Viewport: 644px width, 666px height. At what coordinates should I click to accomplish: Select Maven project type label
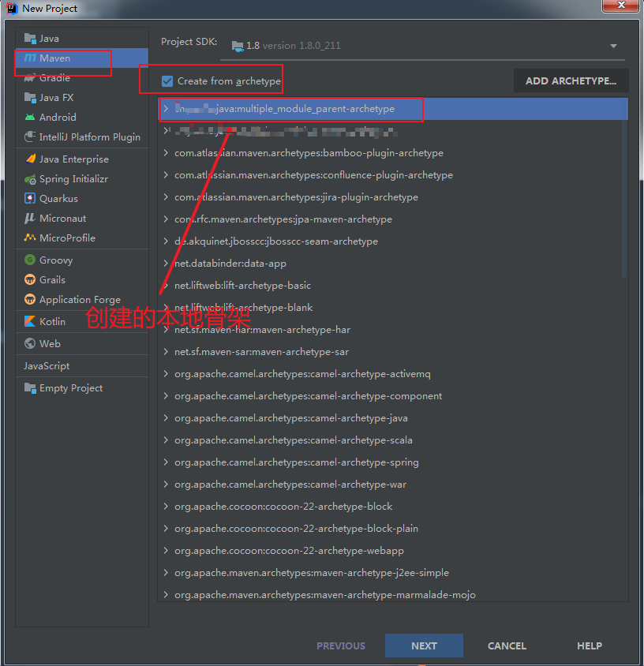tap(54, 58)
